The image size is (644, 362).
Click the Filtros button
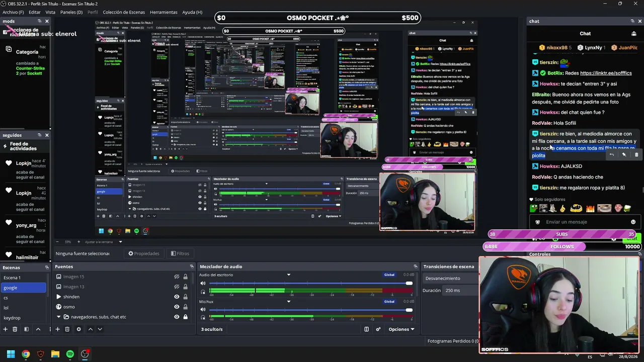pyautogui.click(x=180, y=253)
